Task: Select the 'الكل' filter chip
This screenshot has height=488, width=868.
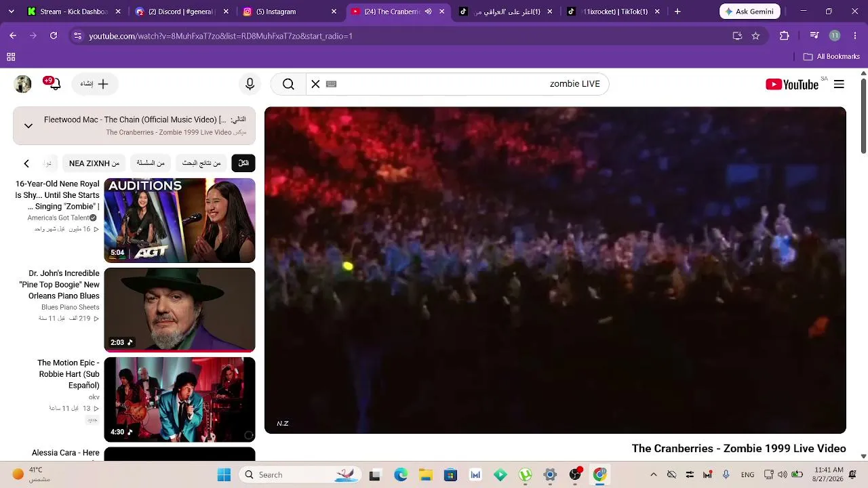Action: click(243, 163)
